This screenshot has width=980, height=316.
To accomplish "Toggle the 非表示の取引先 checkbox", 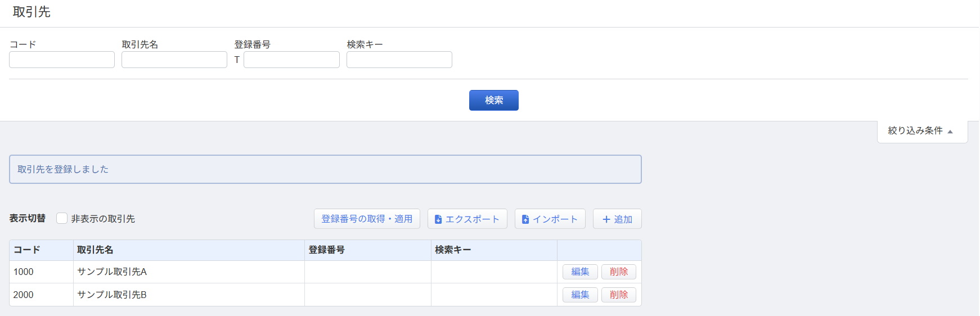I will click(62, 219).
